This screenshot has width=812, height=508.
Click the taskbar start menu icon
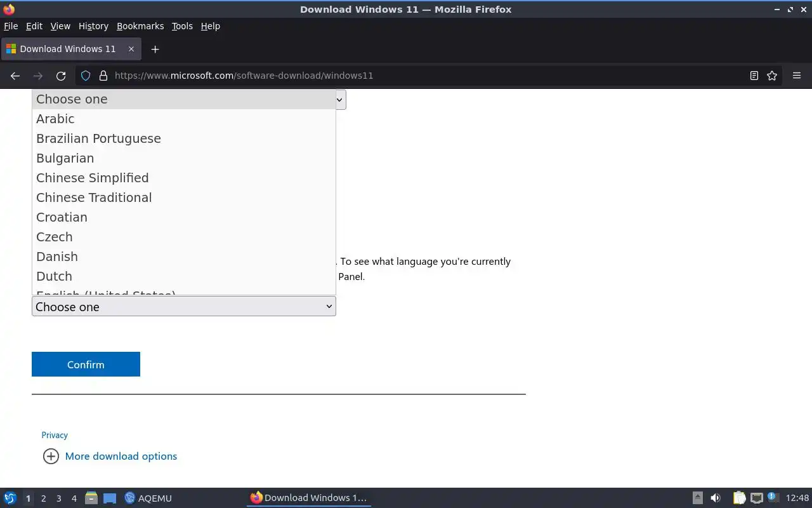10,498
